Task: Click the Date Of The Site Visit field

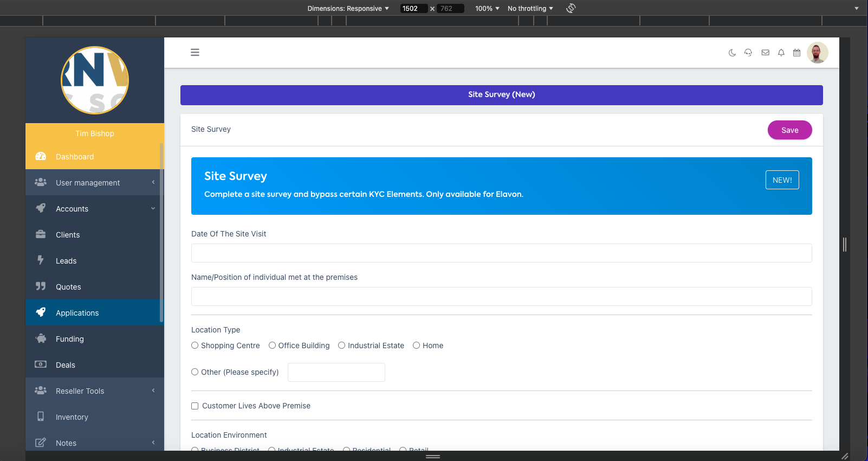Action: pos(501,253)
